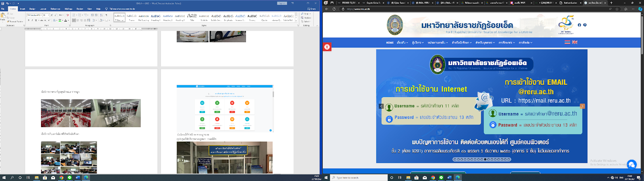Switch to the Layout ribbon tab
This screenshot has width=644, height=181.
click(x=43, y=9)
